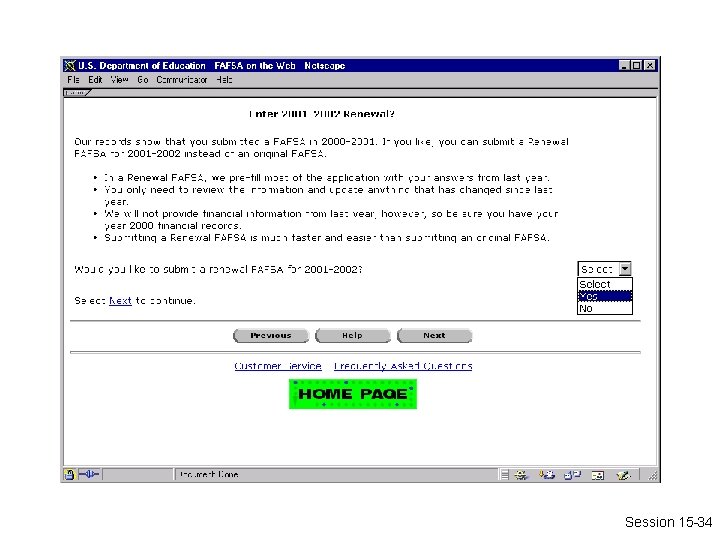Screen dimensions: 720x540
Task: Open the Help menu
Action: pos(224,79)
